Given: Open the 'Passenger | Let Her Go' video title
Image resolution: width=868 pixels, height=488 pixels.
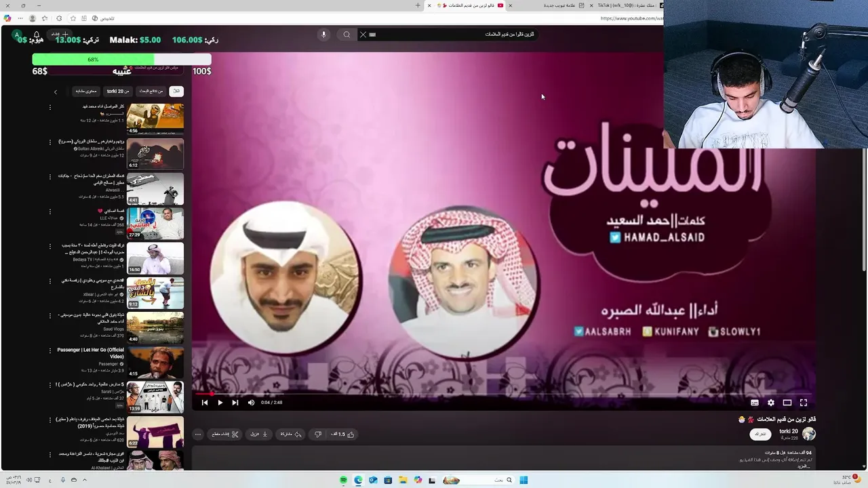Looking at the screenshot, I should click(90, 352).
